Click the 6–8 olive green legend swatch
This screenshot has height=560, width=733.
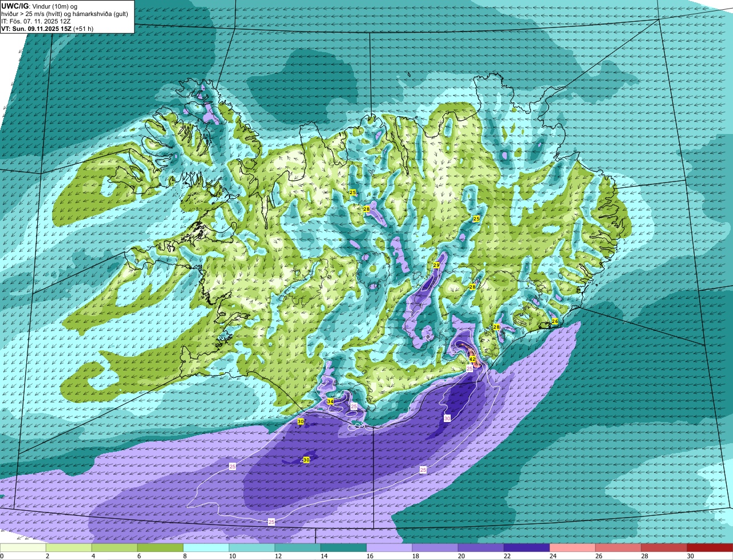tap(160, 547)
